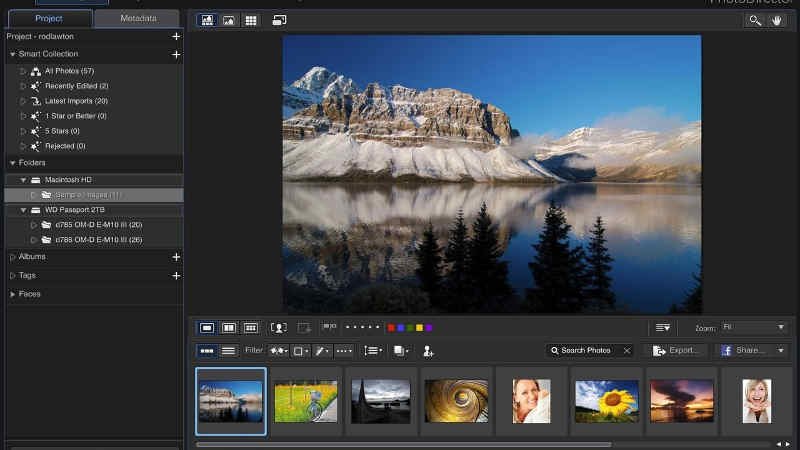Screen dimensions: 800x450
Task: Expand the Albums section
Action: (x=12, y=257)
